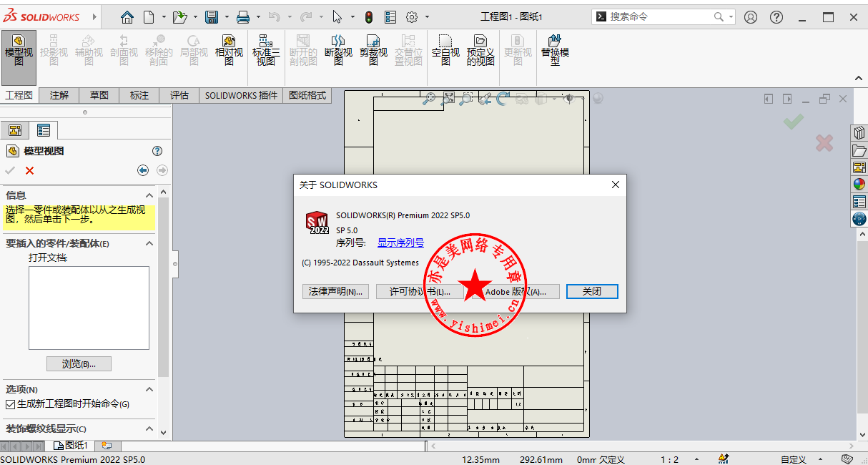The height and width of the screenshot is (465, 868).
Task: Switch to SOLIDWORKS 插件 tab
Action: (241, 95)
